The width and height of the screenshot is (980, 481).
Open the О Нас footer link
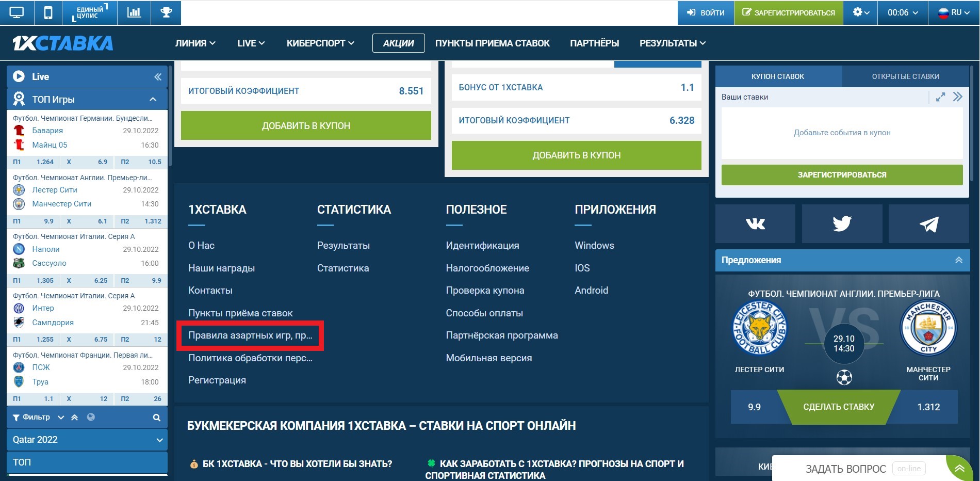[x=201, y=246]
